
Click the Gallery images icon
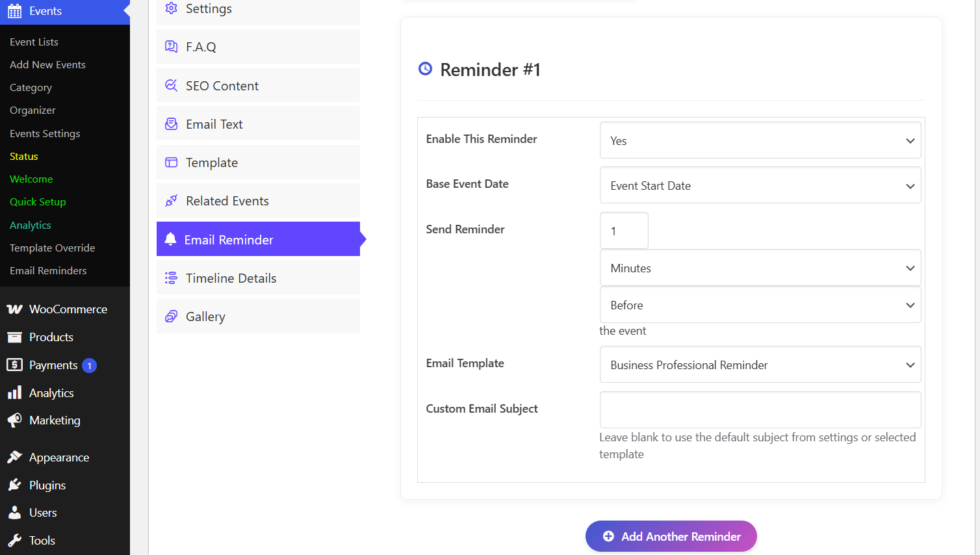coord(171,316)
